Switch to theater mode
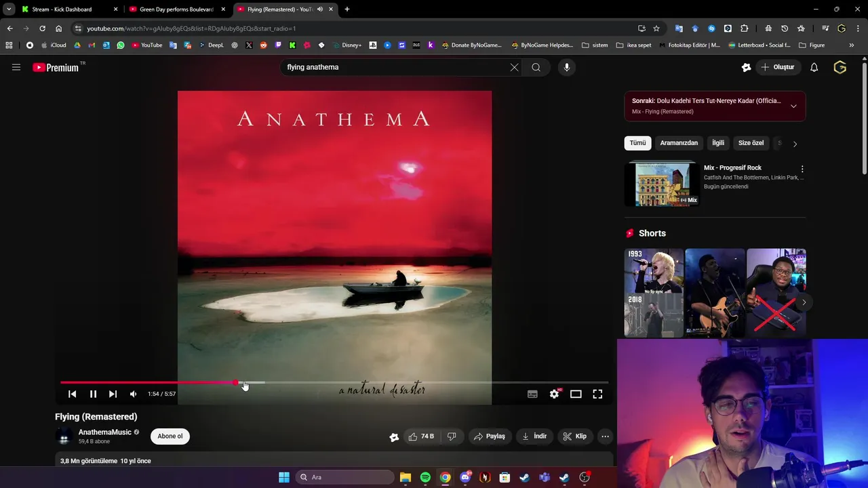This screenshot has width=868, height=488. click(x=576, y=394)
